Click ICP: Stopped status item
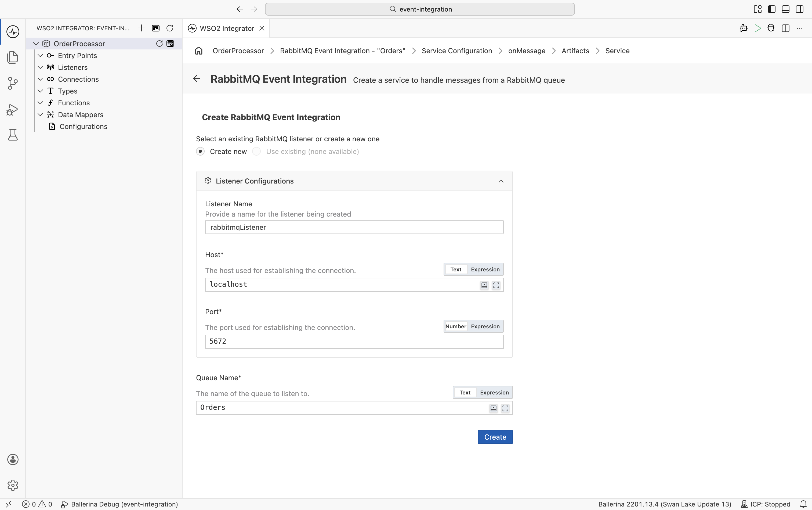This screenshot has height=510, width=812. [x=765, y=504]
